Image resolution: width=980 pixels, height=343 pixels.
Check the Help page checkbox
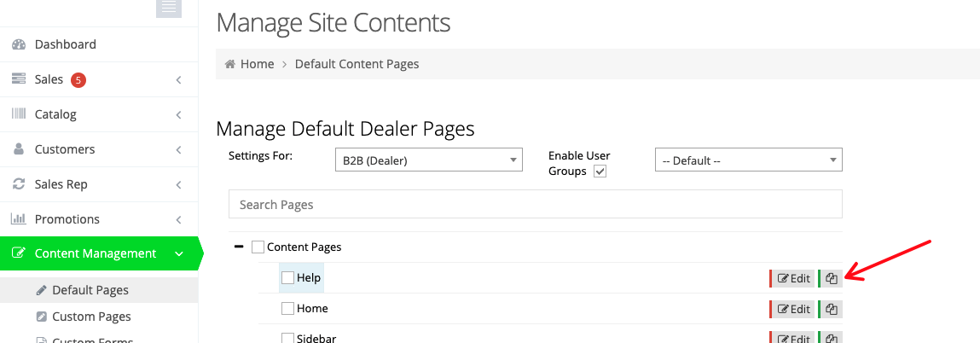click(287, 278)
